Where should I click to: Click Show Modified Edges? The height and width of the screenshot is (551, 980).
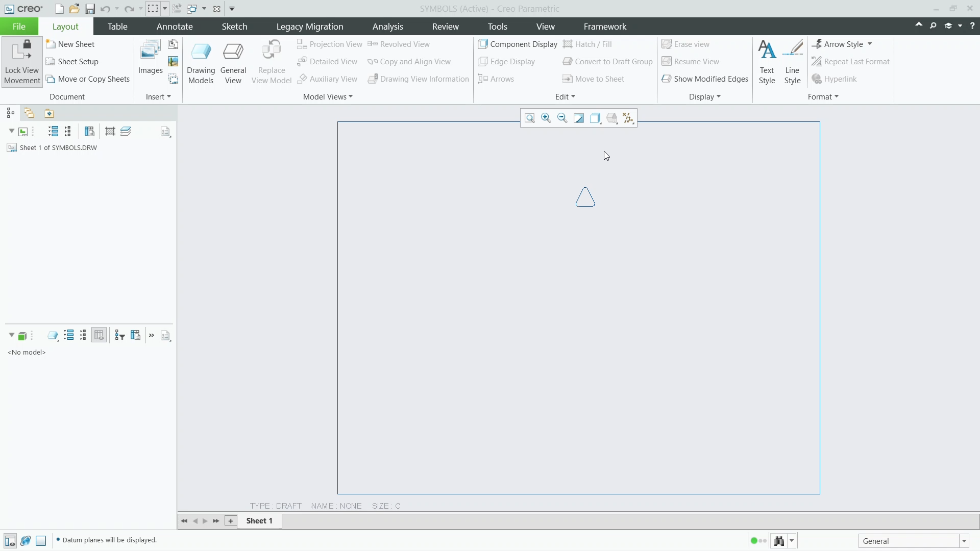click(705, 79)
